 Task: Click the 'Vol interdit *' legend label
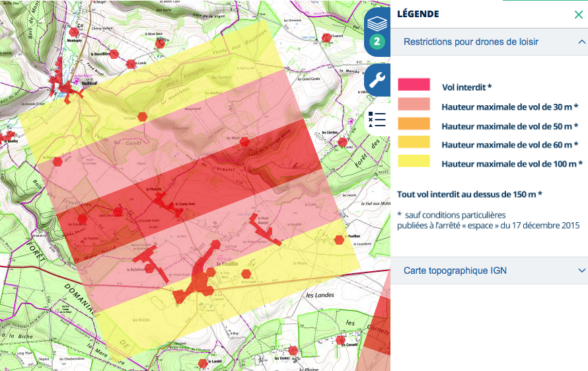466,87
